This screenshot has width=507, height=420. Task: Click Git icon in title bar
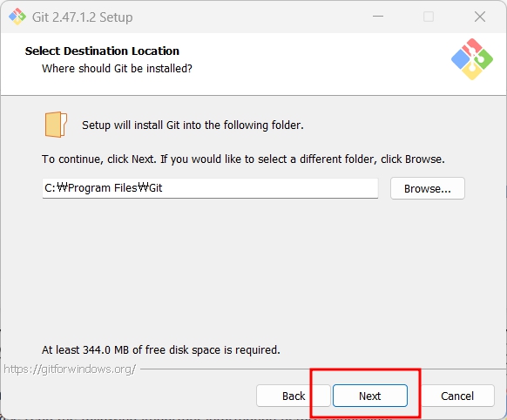(x=17, y=17)
